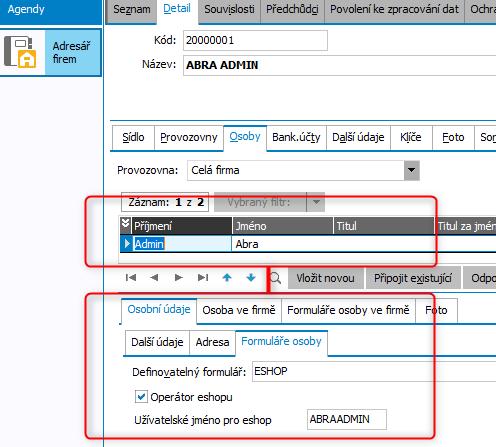Image resolution: width=496 pixels, height=447 pixels.
Task: Open Další údaje sub-tab under Osobní údaje
Action: (157, 342)
